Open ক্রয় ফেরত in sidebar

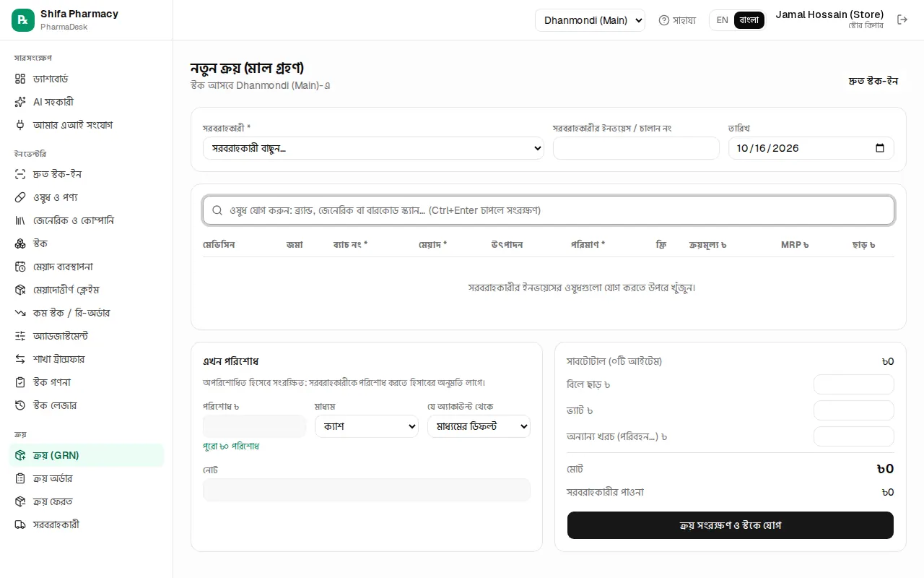click(86, 501)
